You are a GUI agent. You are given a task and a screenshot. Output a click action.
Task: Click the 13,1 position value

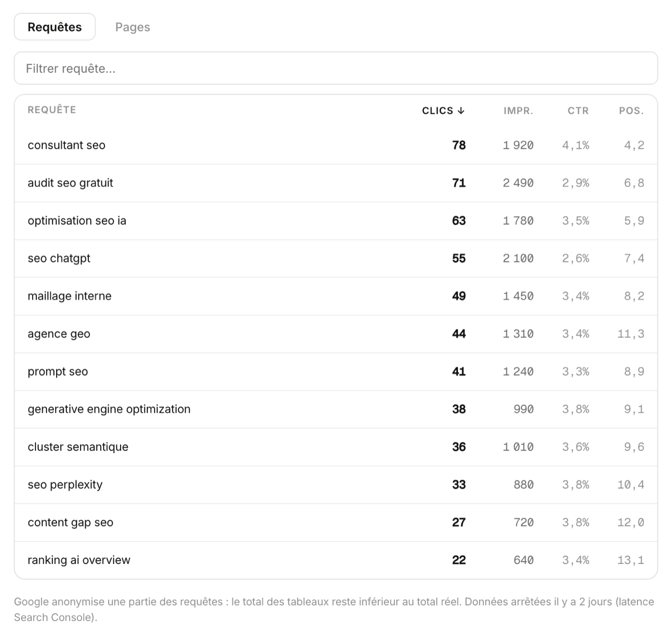631,561
